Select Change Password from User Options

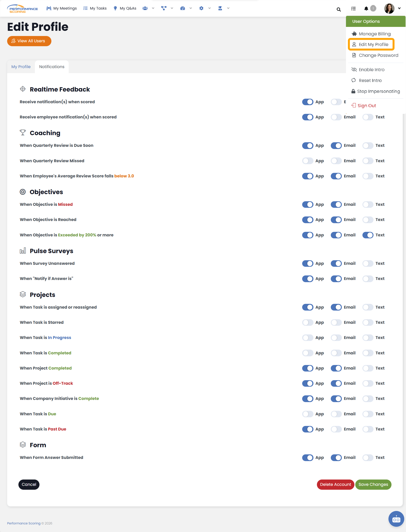pos(378,55)
